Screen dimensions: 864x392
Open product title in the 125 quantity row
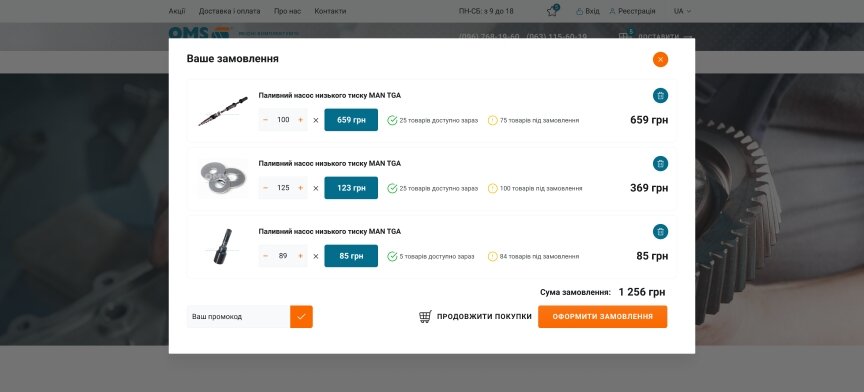coord(330,163)
